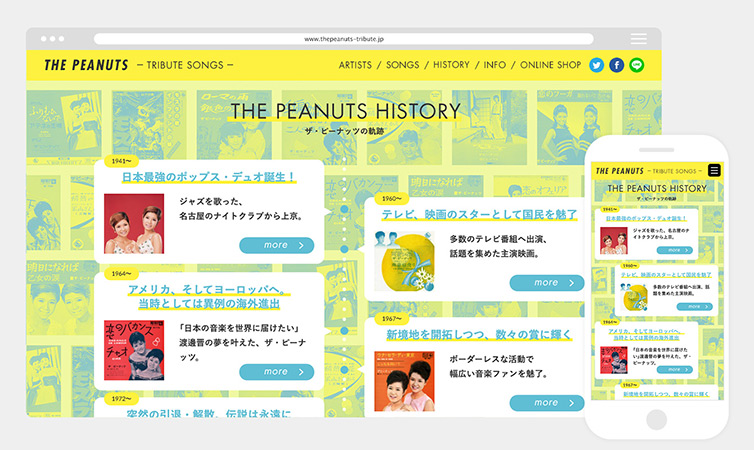Click text 名古屋のナイトクラブから上京。
The width and height of the screenshot is (754, 450).
pyautogui.click(x=241, y=216)
